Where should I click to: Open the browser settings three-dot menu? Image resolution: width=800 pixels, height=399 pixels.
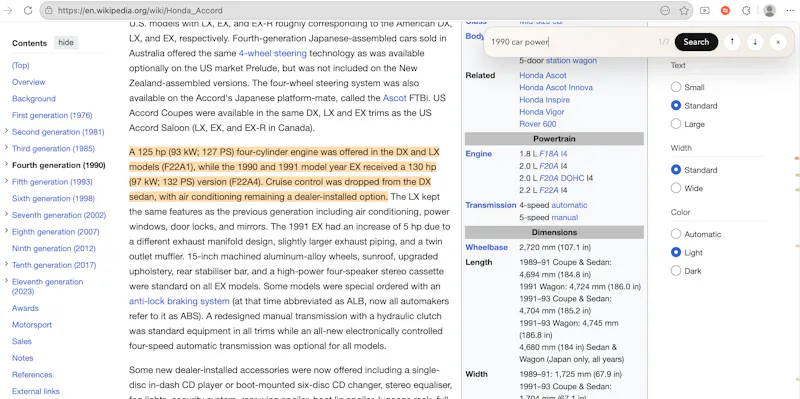point(790,10)
